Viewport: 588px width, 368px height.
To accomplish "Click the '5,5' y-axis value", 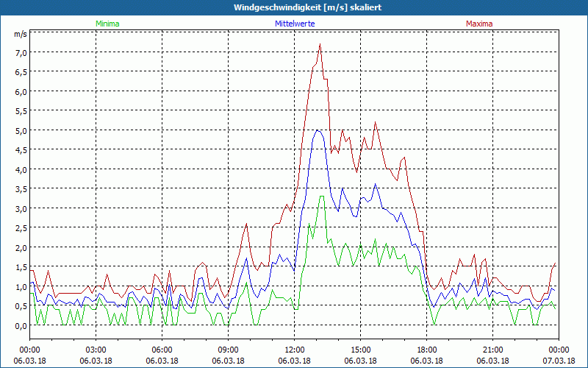I will pyautogui.click(x=21, y=111).
